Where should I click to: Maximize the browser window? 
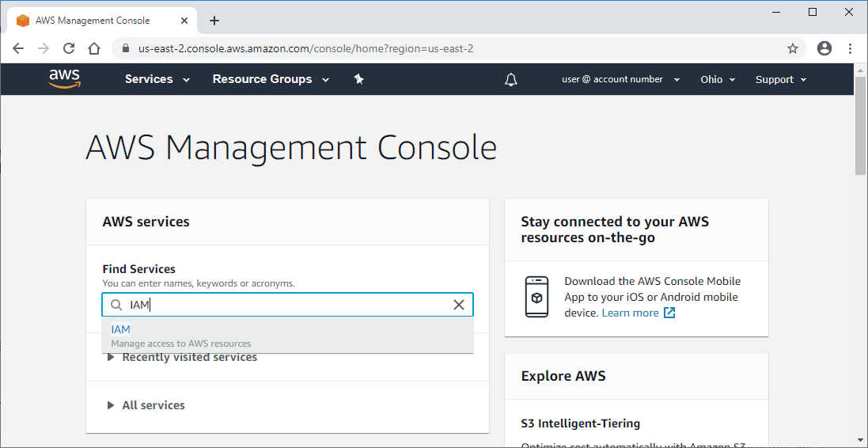812,12
